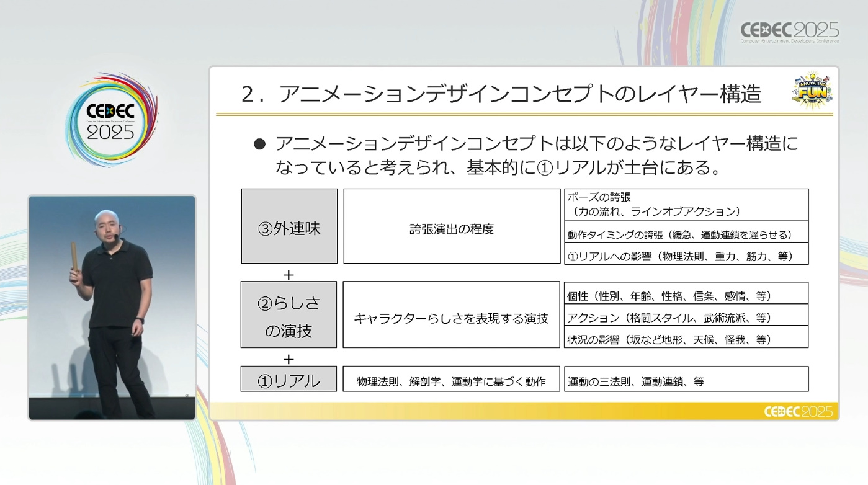Select the speaker camera video panel
The width and height of the screenshot is (868, 485).
[112, 308]
